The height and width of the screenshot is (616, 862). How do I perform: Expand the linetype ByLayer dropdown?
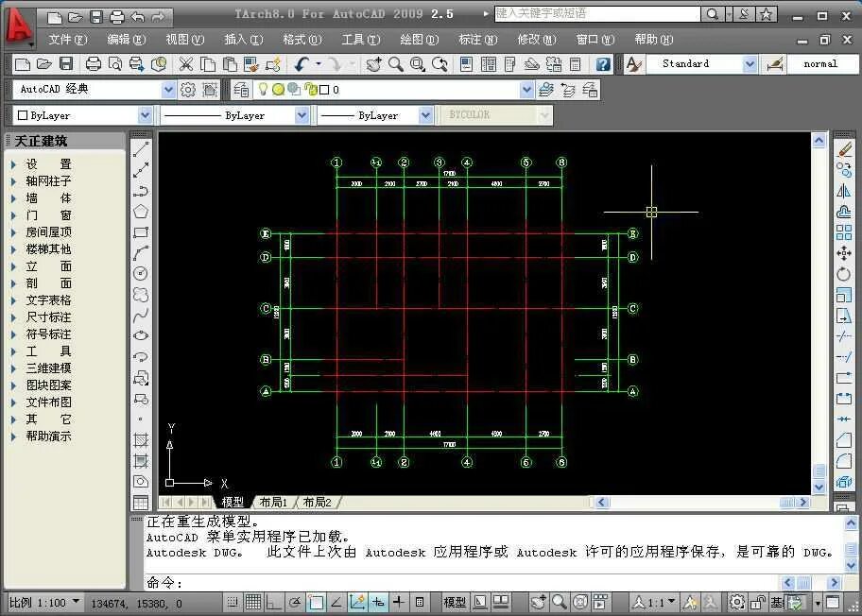(301, 113)
